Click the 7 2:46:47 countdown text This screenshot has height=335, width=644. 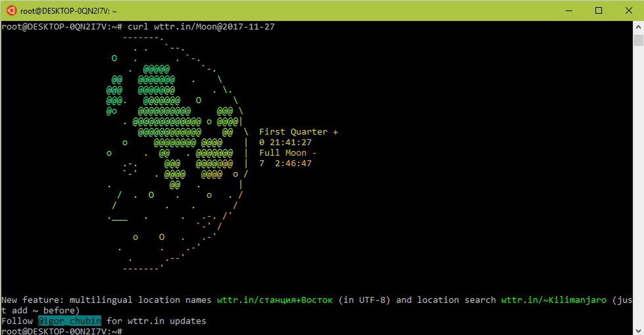click(x=286, y=163)
